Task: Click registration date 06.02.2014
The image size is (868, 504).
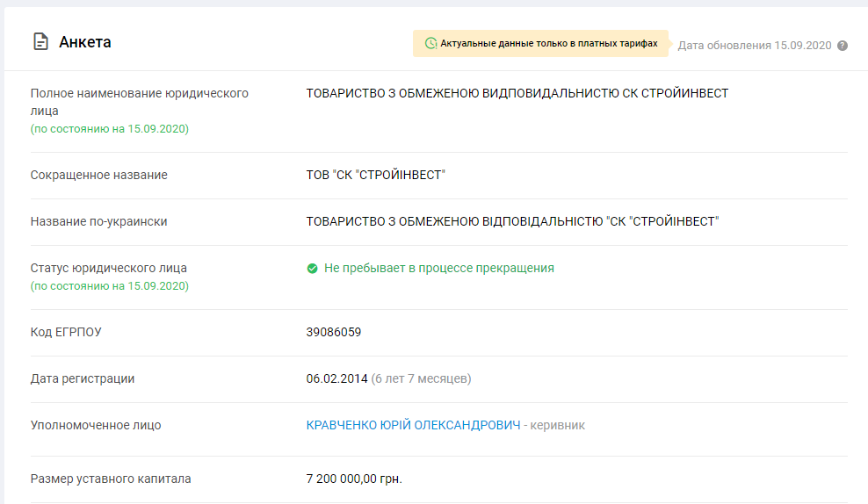Action: point(336,379)
